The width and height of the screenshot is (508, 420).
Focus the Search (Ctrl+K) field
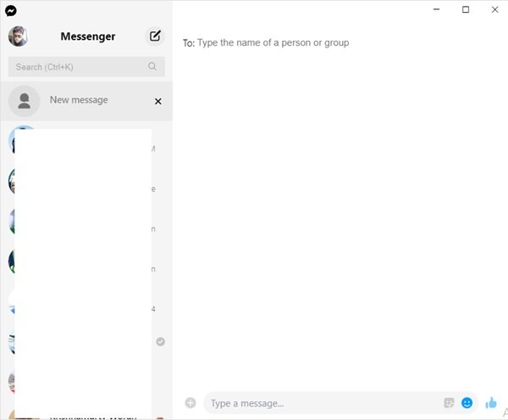86,67
